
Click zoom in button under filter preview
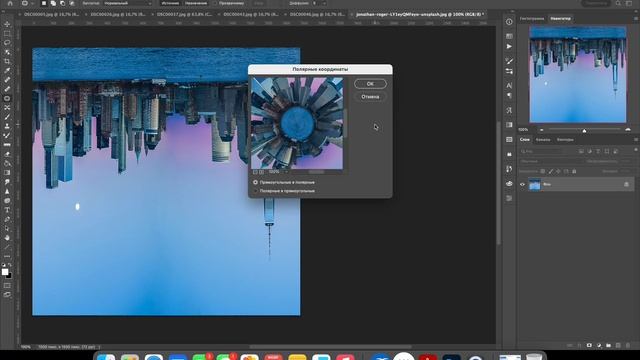click(261, 172)
